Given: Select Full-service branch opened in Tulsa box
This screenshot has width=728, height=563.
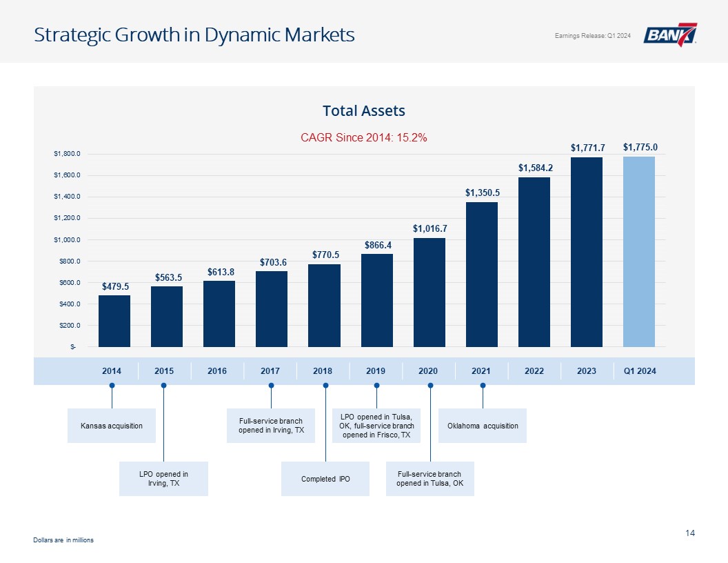Looking at the screenshot, I should tap(430, 479).
